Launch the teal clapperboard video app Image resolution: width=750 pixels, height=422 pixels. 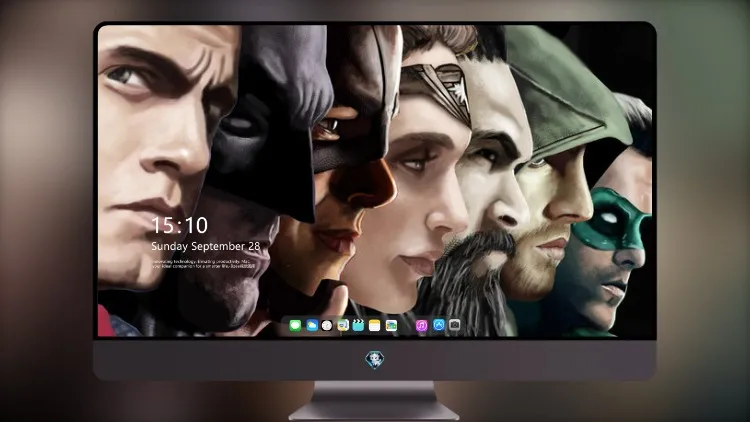pyautogui.click(x=358, y=325)
